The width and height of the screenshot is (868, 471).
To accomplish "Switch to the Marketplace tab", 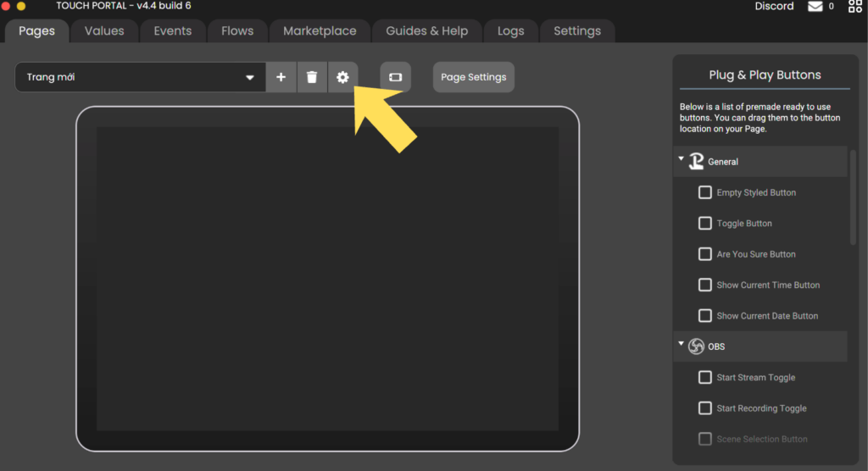I will [x=320, y=30].
